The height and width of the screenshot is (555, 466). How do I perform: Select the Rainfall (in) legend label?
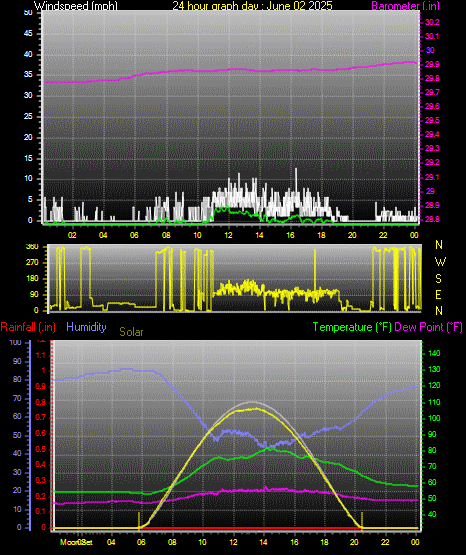pyautogui.click(x=28, y=327)
